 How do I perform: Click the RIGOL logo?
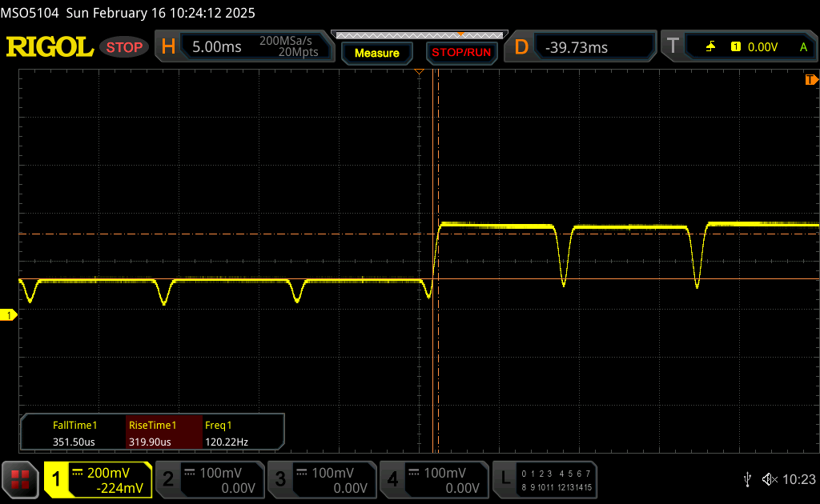pos(50,47)
